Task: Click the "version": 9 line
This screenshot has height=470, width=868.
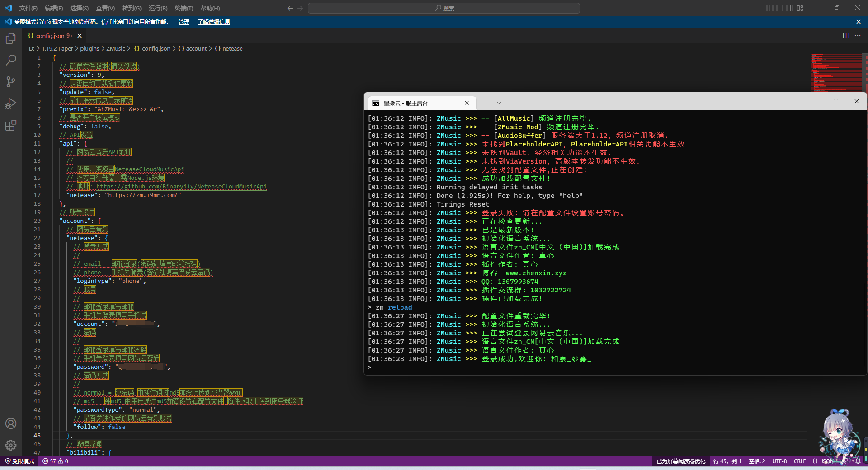Action: tap(82, 75)
